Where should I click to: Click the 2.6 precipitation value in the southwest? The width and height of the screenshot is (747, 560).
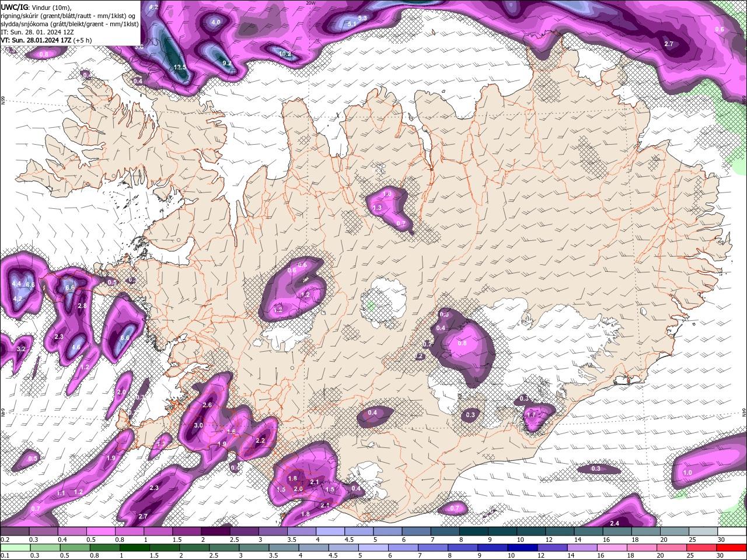coord(207,405)
